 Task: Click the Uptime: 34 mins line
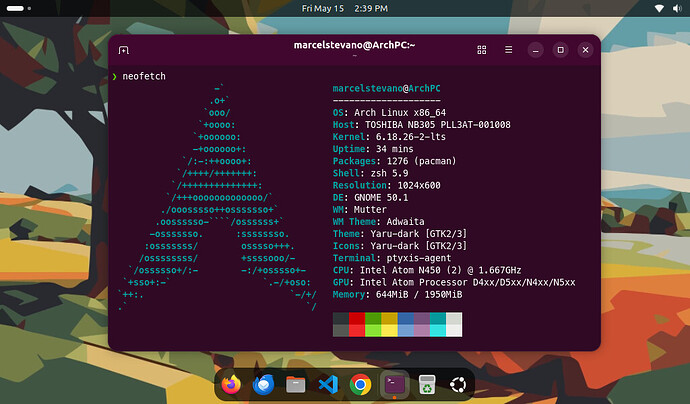tap(373, 149)
